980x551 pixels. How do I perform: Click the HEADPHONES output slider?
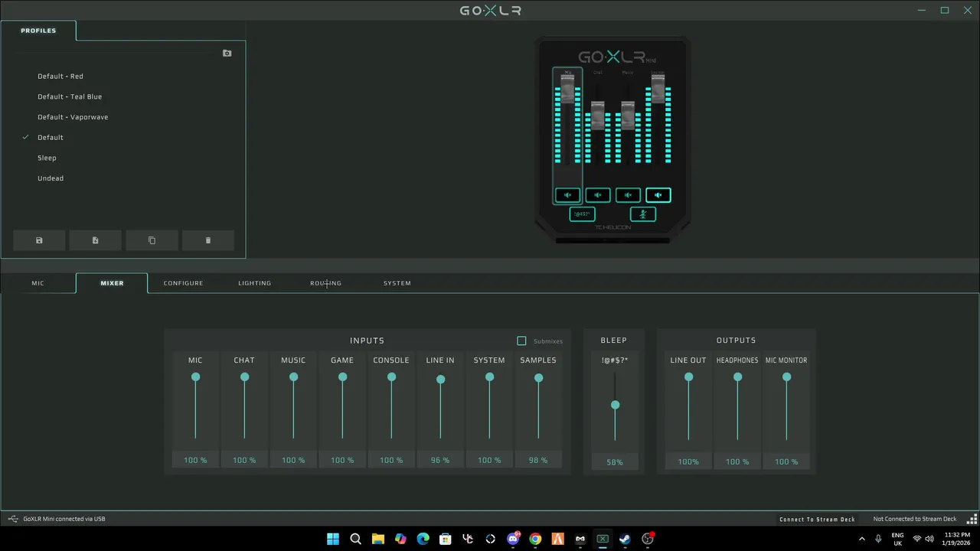click(x=737, y=407)
